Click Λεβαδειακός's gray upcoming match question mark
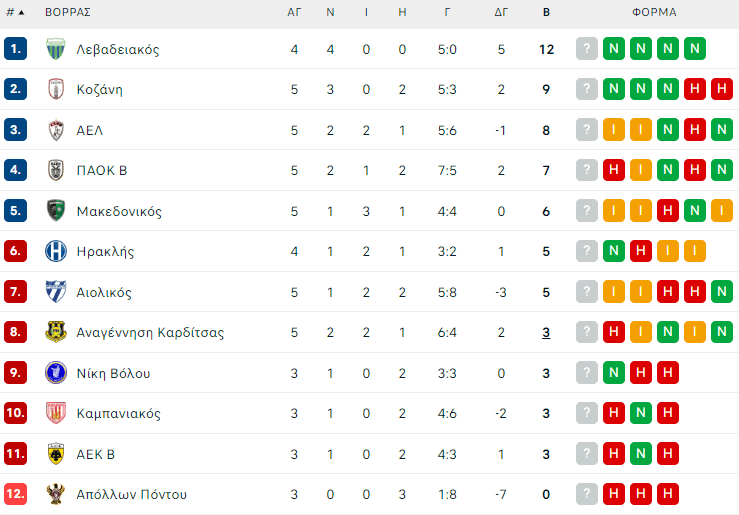The width and height of the screenshot is (739, 515). click(586, 49)
